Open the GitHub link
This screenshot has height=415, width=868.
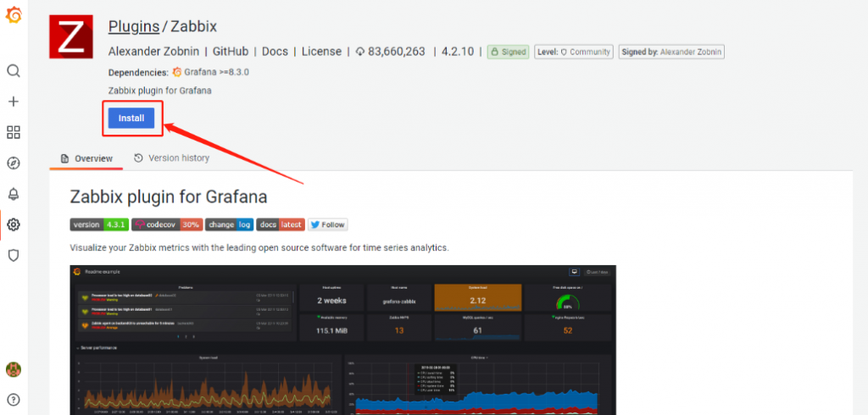coord(231,52)
